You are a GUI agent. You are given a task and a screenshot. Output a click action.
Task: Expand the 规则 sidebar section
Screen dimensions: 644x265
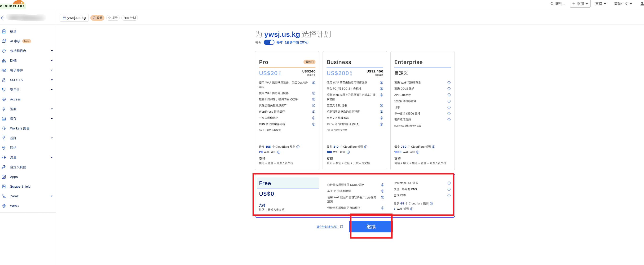(52, 138)
